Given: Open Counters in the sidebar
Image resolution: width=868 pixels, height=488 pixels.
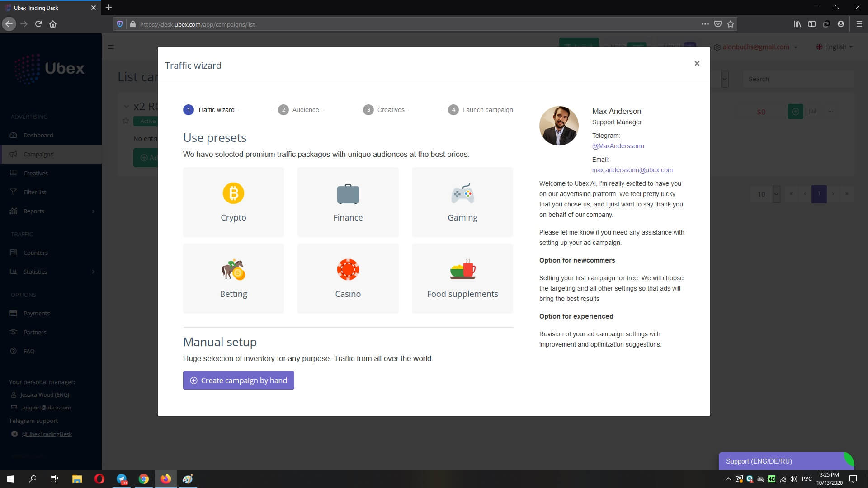Looking at the screenshot, I should coord(51,253).
